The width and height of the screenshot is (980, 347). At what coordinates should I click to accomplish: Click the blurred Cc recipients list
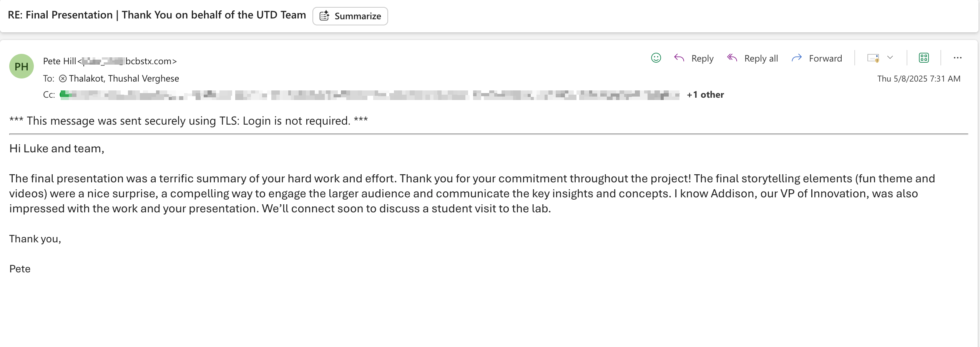click(369, 95)
